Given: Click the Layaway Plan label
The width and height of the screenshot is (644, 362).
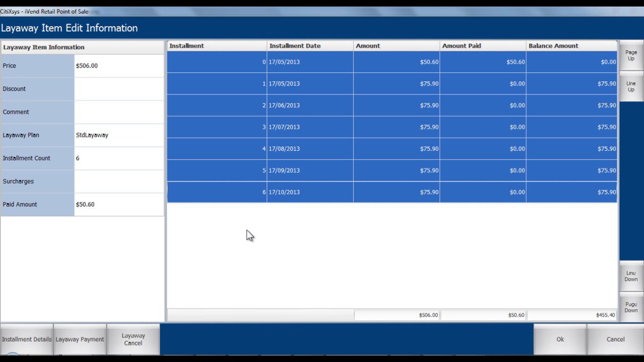Looking at the screenshot, I should (21, 135).
